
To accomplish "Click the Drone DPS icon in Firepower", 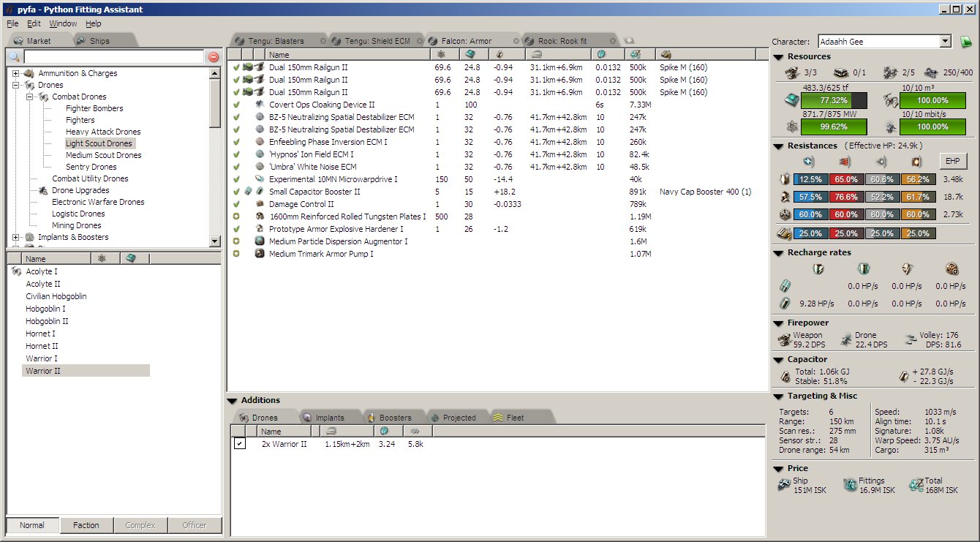I will [847, 339].
